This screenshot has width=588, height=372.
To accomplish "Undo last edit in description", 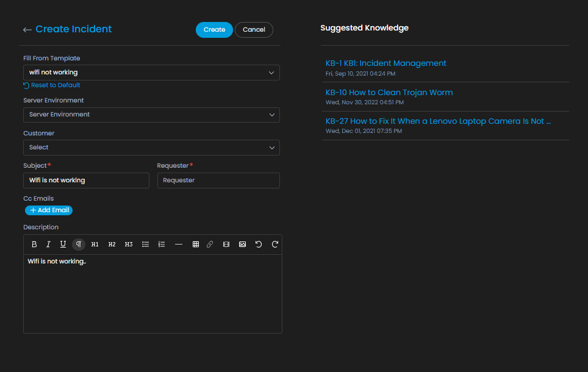I will pyautogui.click(x=259, y=244).
